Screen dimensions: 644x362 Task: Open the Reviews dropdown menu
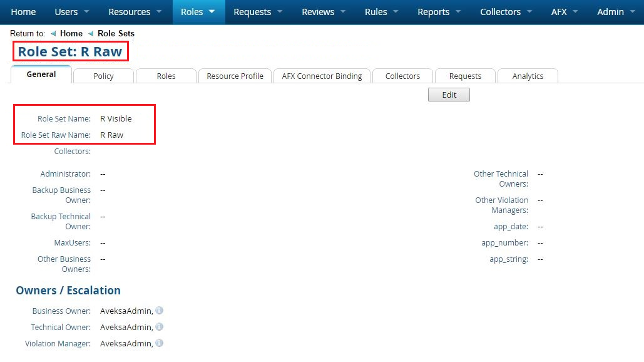pos(324,12)
